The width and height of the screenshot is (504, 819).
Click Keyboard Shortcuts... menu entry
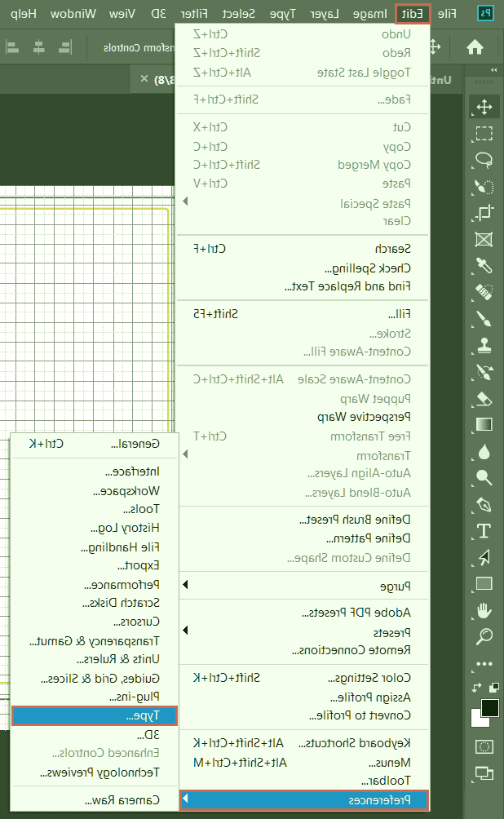tap(353, 743)
